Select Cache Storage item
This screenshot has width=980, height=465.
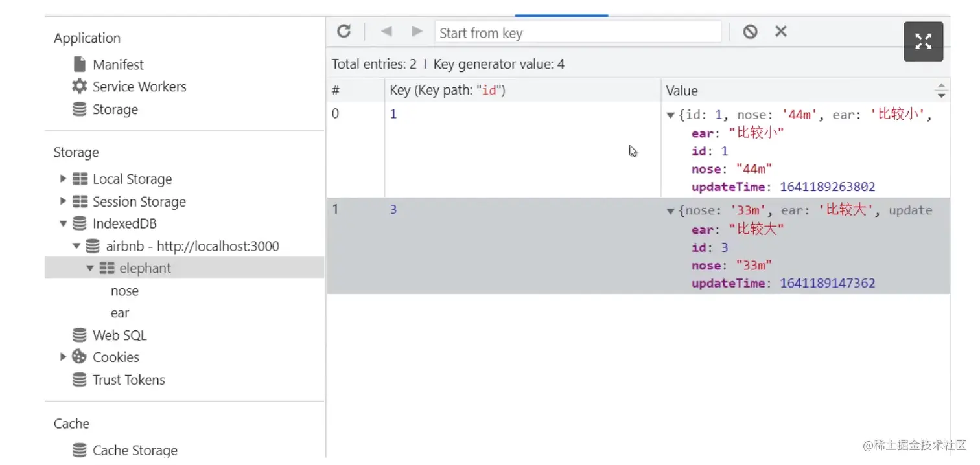click(x=135, y=449)
